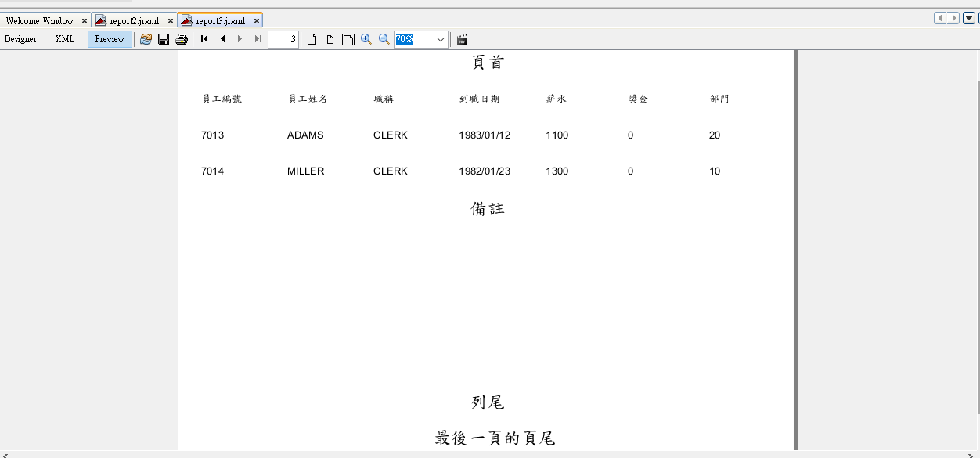Click the Save report icon

tap(164, 39)
